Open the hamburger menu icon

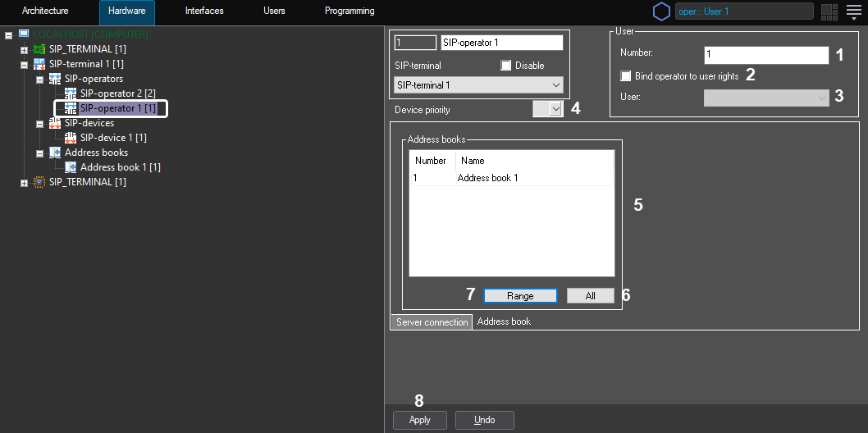pyautogui.click(x=854, y=11)
